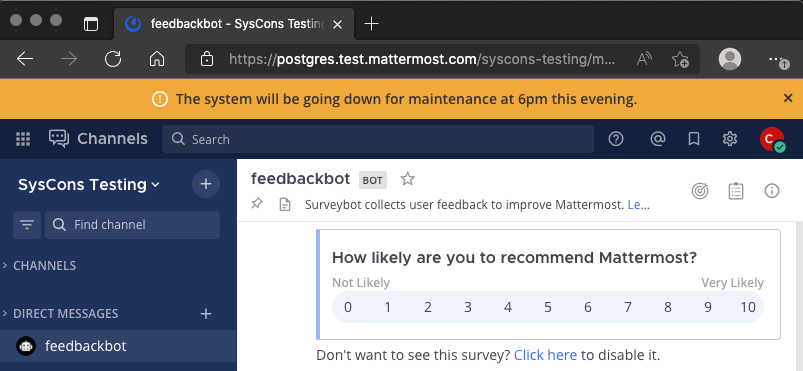803x371 pixels.
Task: Click the site lock security icon
Action: tap(206, 59)
